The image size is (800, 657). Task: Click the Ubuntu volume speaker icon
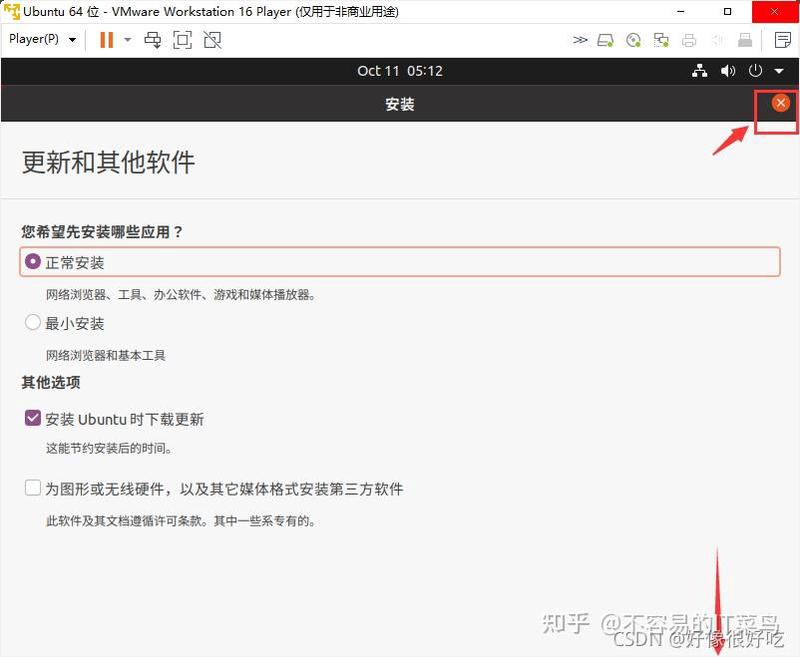pos(728,71)
